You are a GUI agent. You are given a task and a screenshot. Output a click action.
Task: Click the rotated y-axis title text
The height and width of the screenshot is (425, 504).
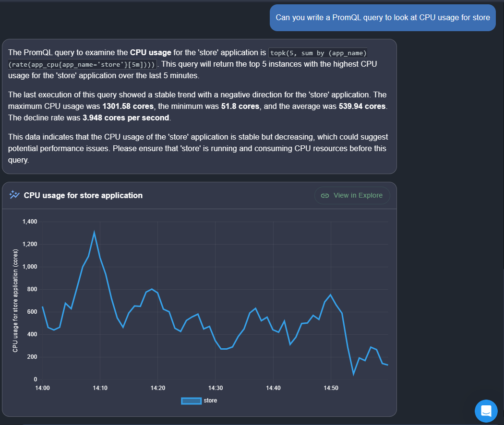pos(15,301)
